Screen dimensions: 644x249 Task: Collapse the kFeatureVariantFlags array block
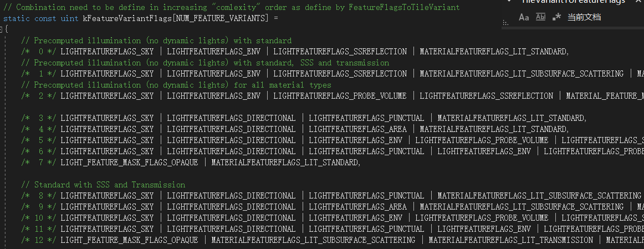(x=1, y=29)
